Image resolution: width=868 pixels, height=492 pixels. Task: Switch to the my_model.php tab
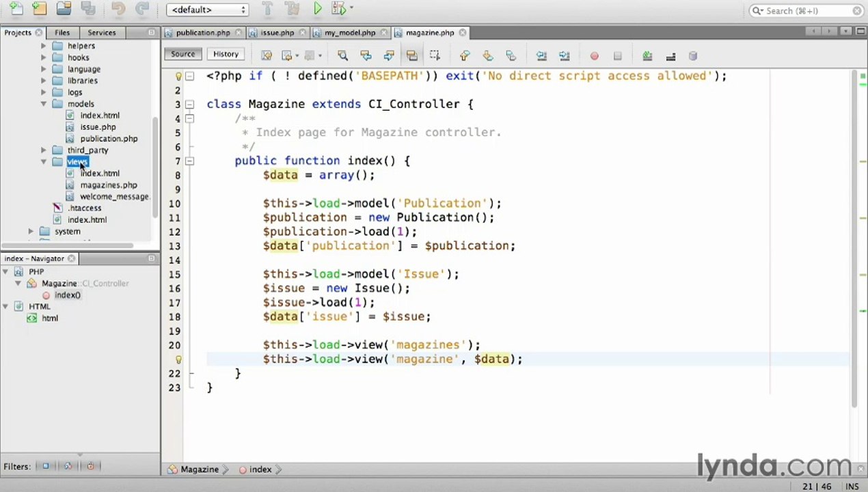349,33
